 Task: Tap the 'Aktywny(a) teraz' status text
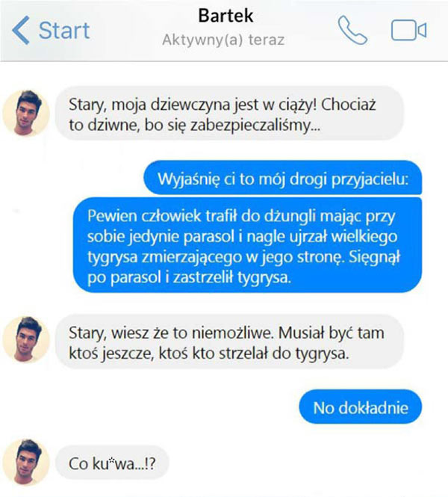point(223,40)
